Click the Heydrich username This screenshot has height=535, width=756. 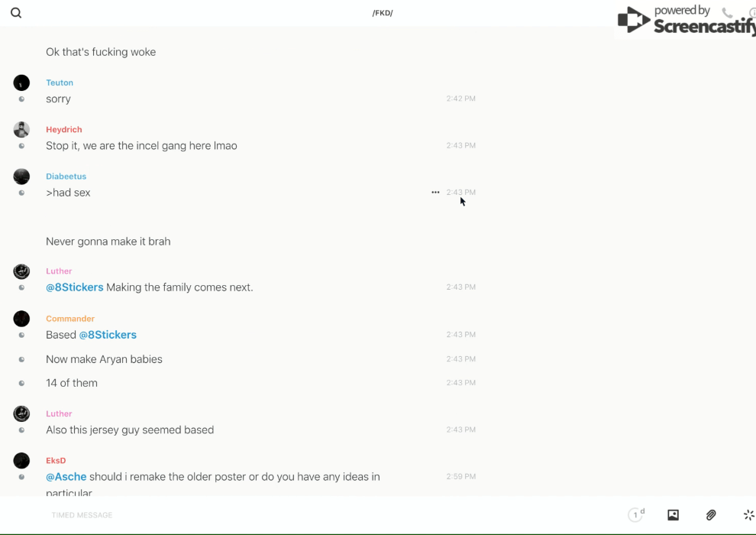tap(63, 130)
